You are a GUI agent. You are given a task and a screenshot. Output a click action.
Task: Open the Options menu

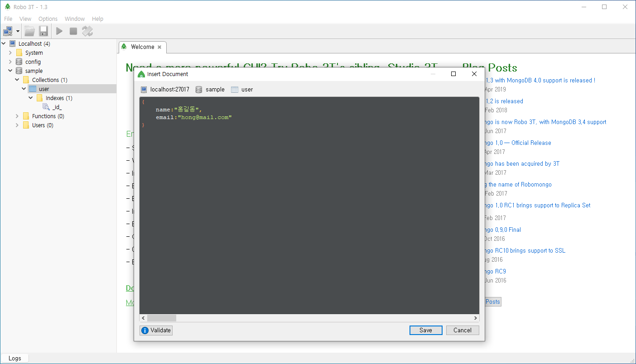click(x=48, y=19)
